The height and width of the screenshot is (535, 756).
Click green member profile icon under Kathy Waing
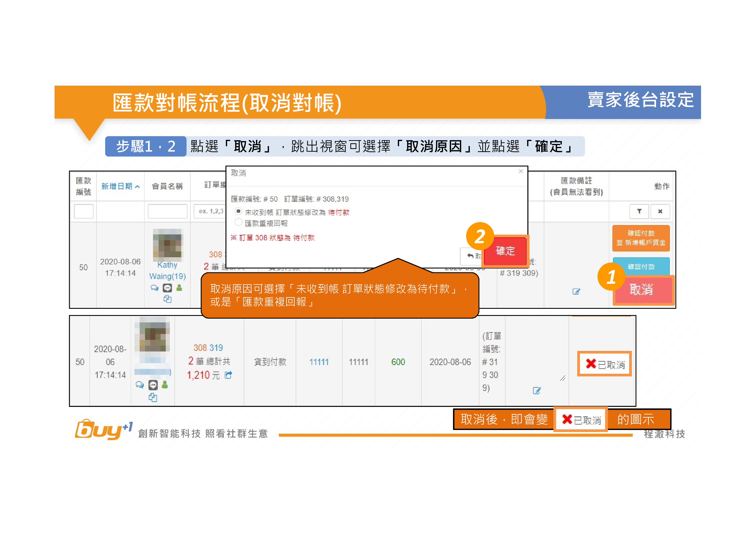(x=179, y=288)
